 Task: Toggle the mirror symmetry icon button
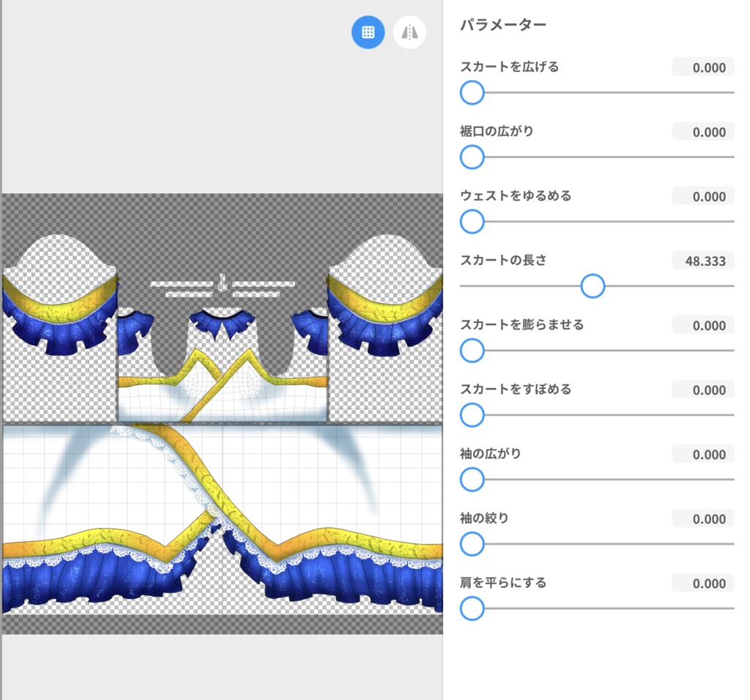tap(409, 32)
